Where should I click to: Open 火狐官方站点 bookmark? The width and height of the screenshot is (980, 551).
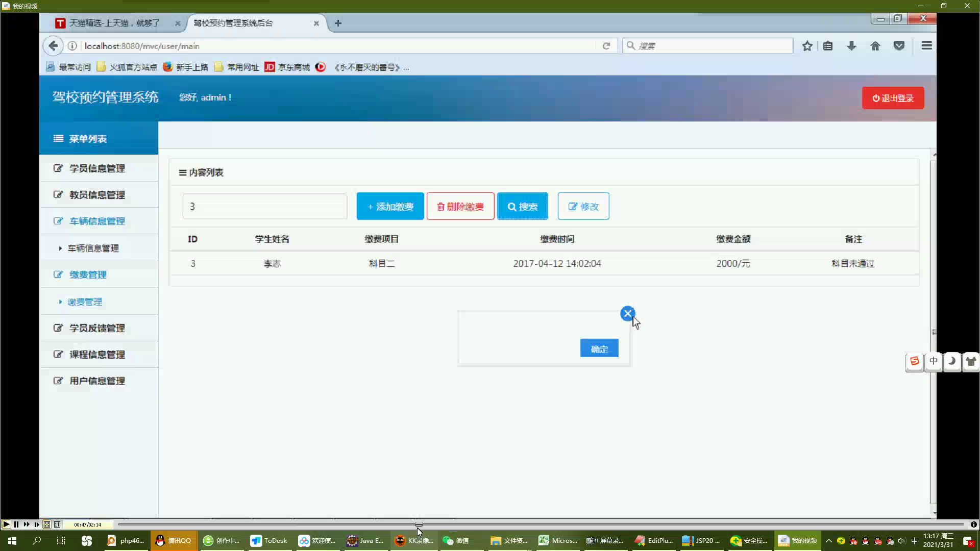pyautogui.click(x=127, y=67)
